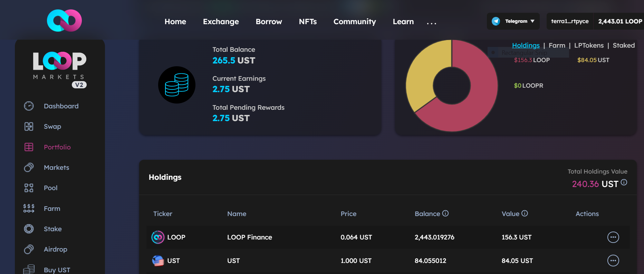
Task: Click the Dashboard gauge icon
Action: [x=29, y=106]
